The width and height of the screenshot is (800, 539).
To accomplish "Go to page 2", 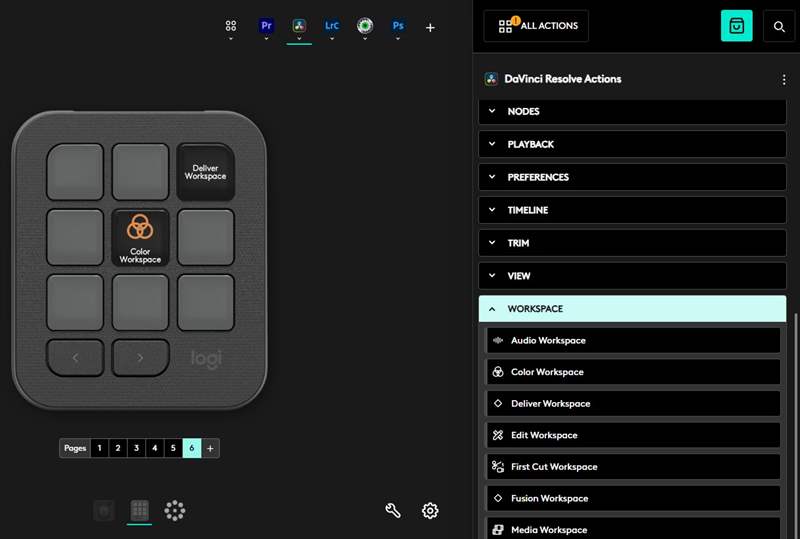I will [x=118, y=448].
